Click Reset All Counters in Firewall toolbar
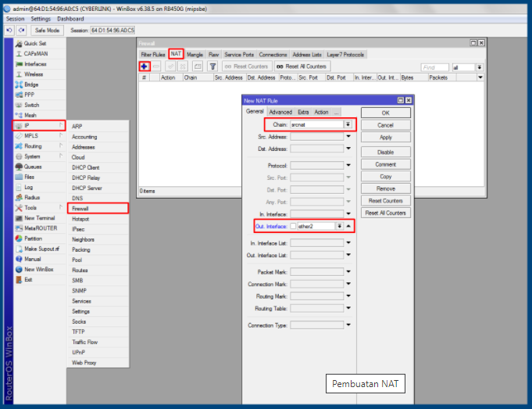532x409 pixels. click(x=302, y=66)
